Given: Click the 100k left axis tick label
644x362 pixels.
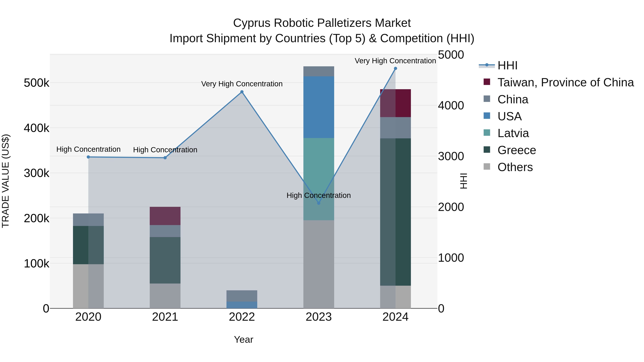Looking at the screenshot, I should click(x=36, y=264).
